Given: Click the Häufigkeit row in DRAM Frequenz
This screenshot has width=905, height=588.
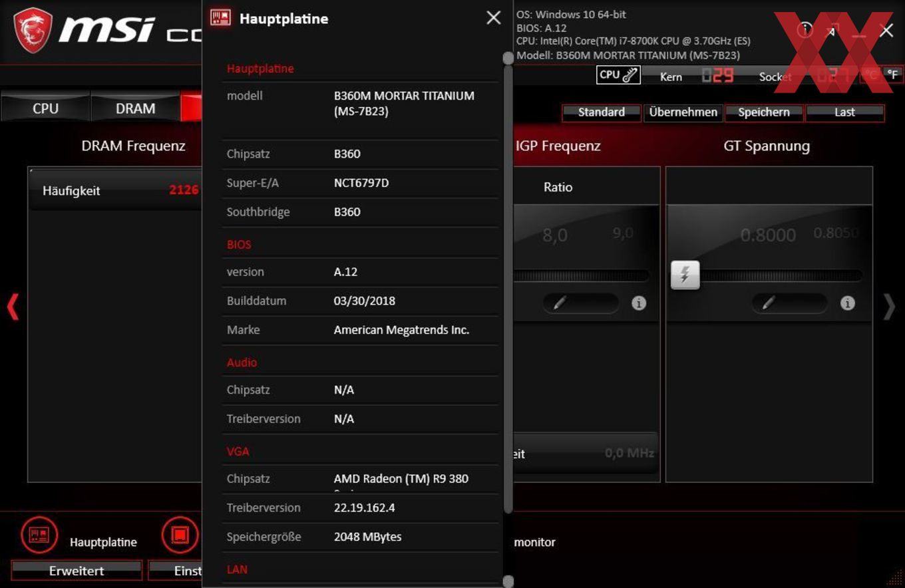Looking at the screenshot, I should (x=115, y=190).
